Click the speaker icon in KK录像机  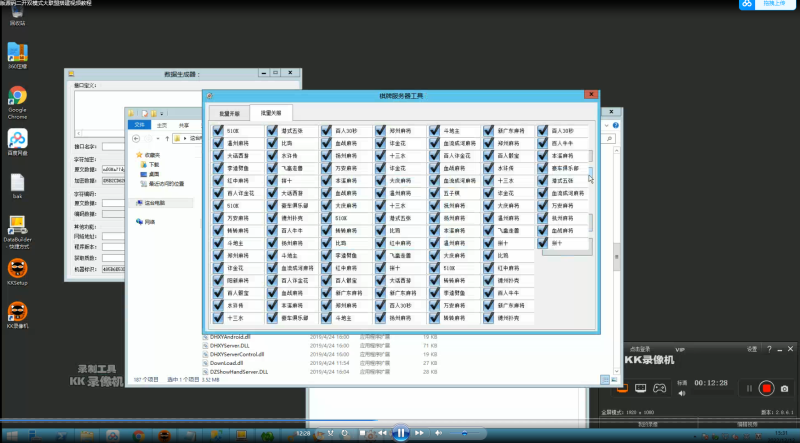tap(682, 393)
